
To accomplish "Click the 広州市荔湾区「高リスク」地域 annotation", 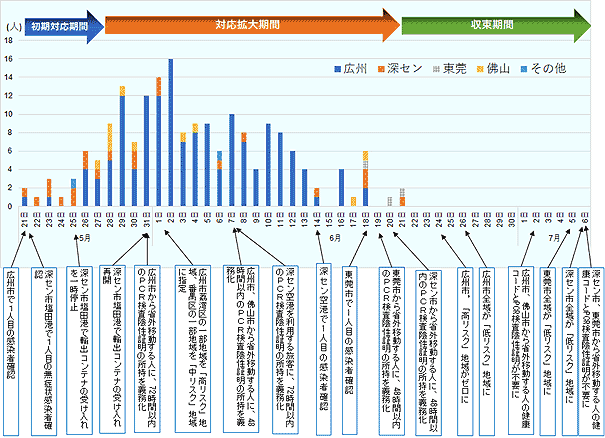I will [193, 349].
